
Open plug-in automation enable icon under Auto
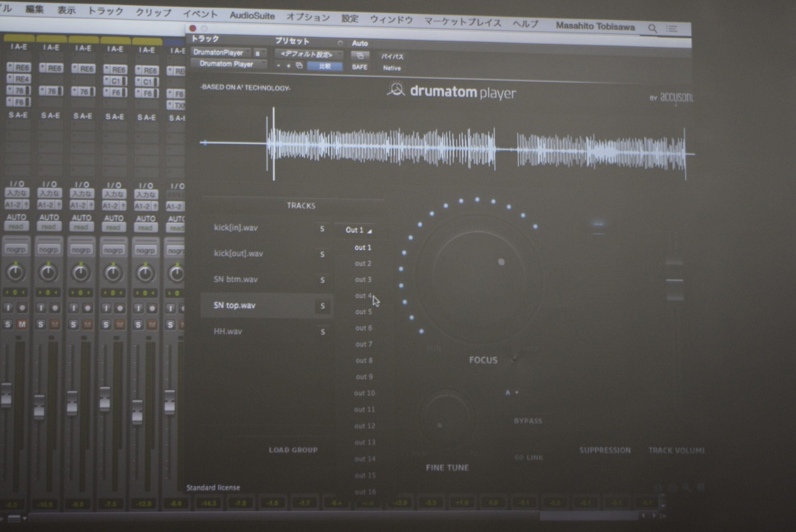click(360, 56)
